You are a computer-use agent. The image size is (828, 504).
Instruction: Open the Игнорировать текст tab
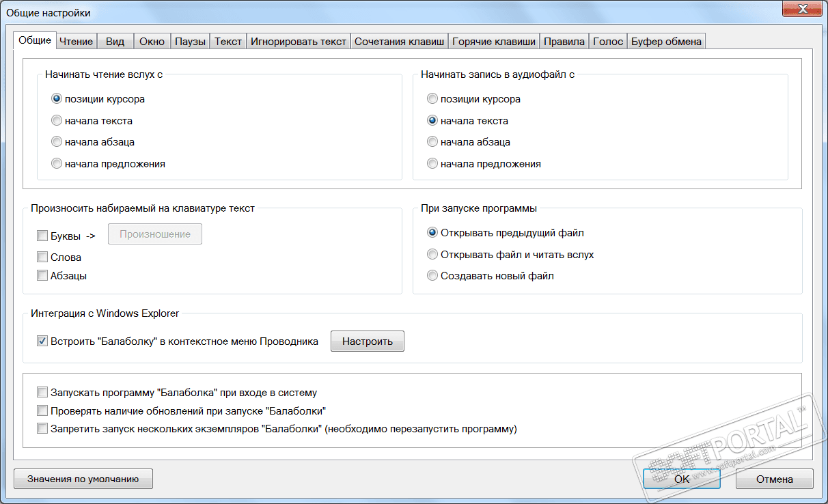[x=298, y=41]
